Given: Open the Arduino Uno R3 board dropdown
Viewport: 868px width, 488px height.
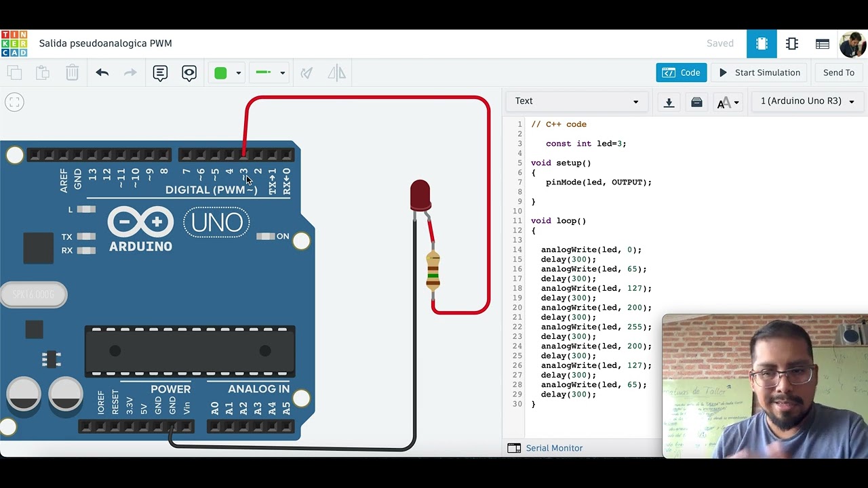Looking at the screenshot, I should [807, 101].
